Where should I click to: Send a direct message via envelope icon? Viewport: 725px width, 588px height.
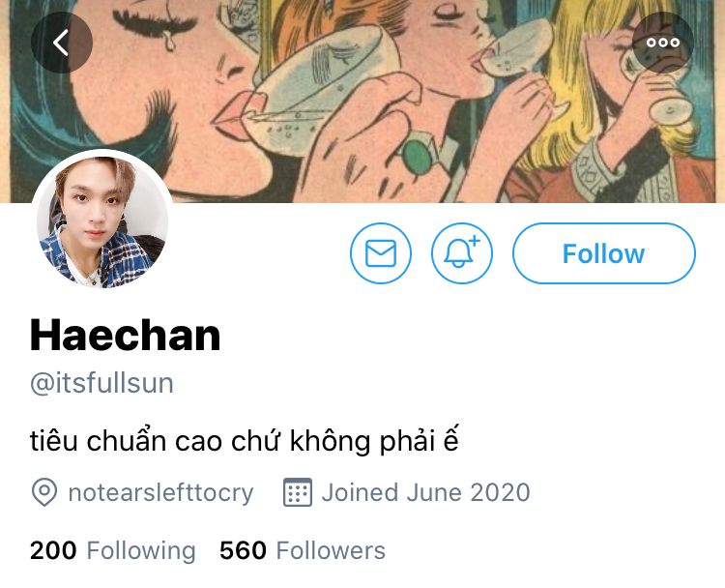381,253
